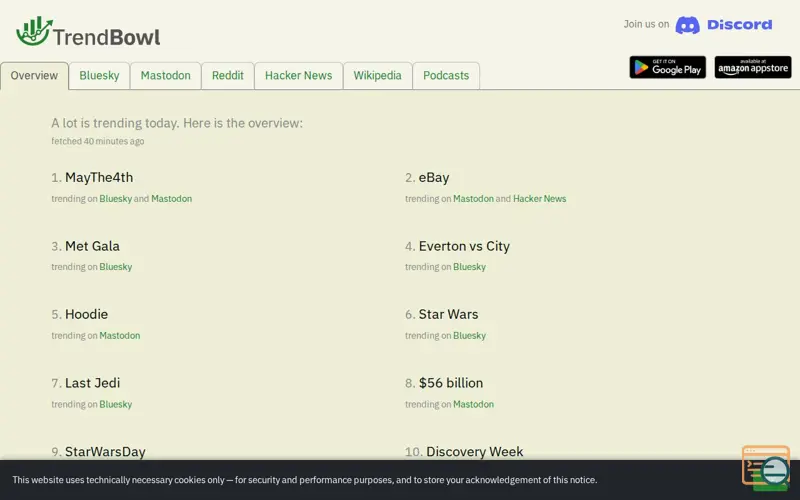Click the floating browser widget icon at bottom right

pyautogui.click(x=766, y=468)
